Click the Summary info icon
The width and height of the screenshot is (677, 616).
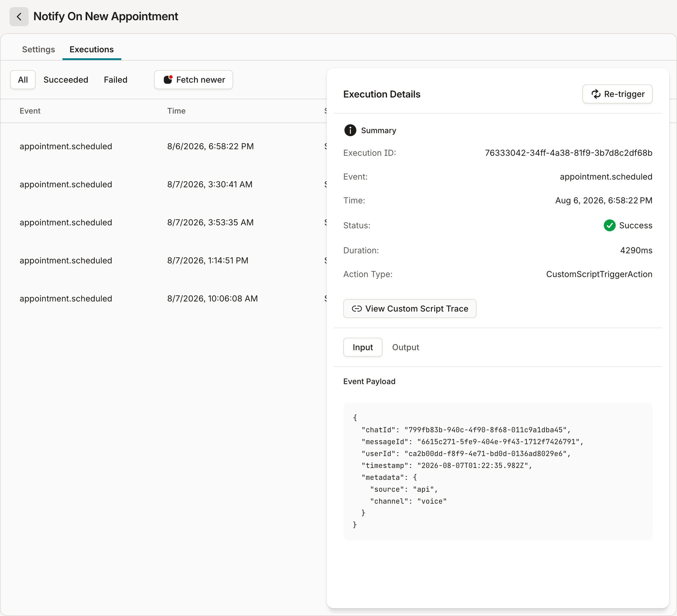point(350,130)
